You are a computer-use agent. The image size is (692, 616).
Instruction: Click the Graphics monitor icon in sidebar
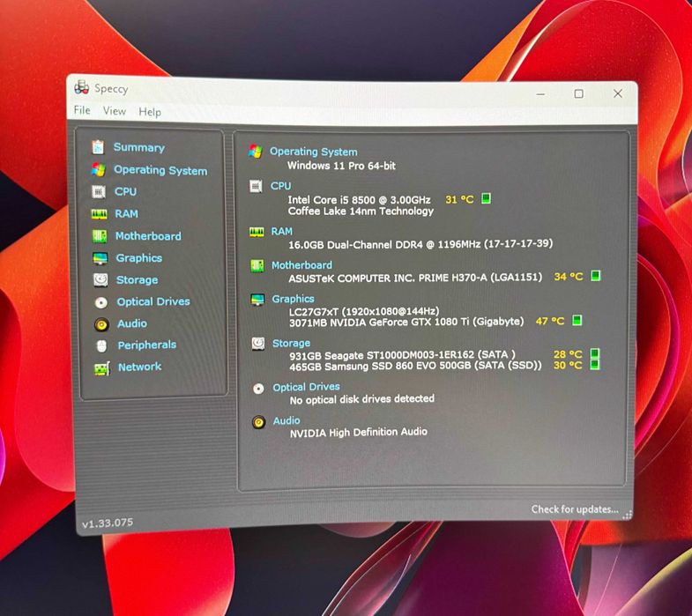pyautogui.click(x=100, y=258)
